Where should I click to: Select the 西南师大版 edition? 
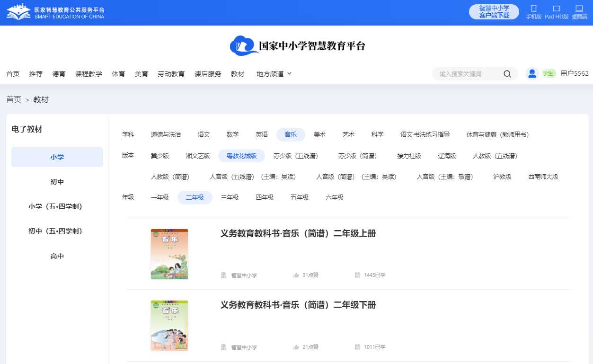click(543, 177)
